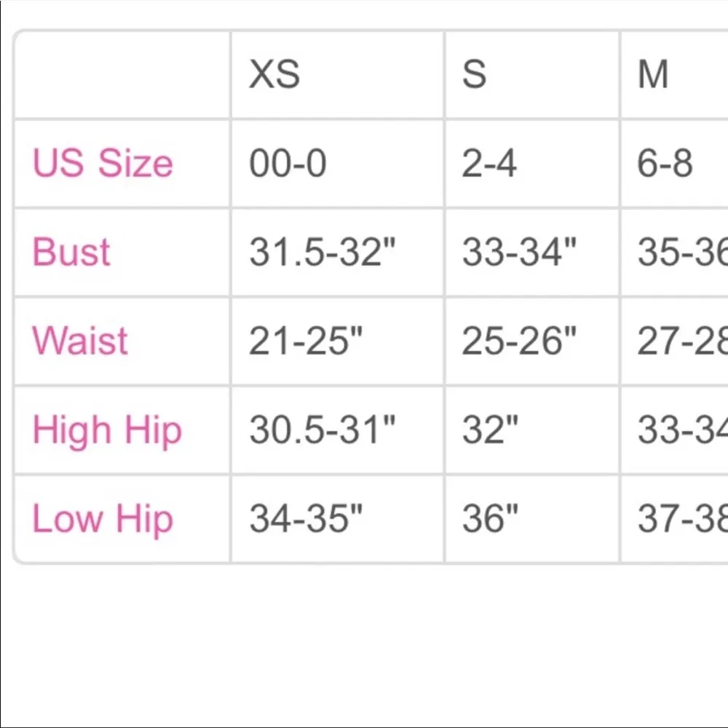728x728 pixels.
Task: Select the S size column header
Action: tap(474, 74)
